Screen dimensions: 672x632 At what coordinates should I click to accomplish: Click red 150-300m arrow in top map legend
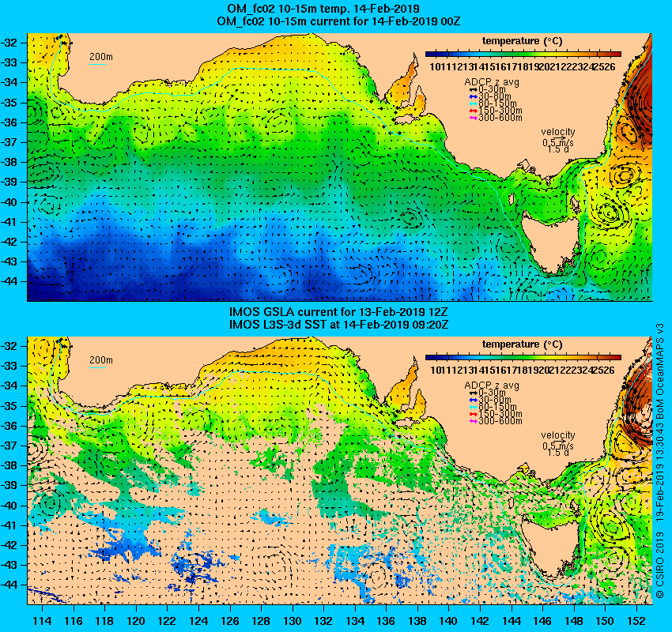[x=473, y=111]
